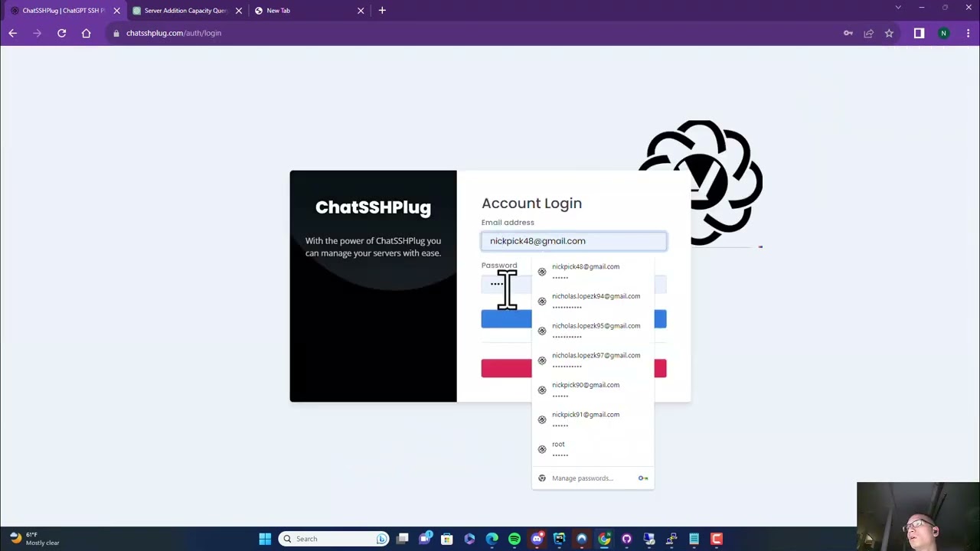Click the Home icon in the browser toolbar

coord(86,33)
